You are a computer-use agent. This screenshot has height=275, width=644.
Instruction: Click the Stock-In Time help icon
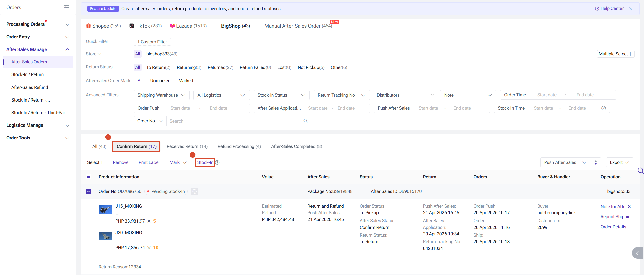tap(604, 108)
